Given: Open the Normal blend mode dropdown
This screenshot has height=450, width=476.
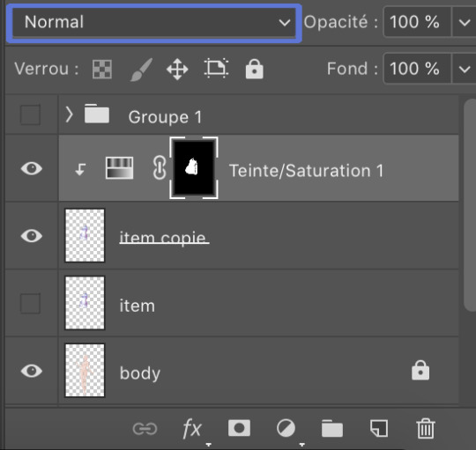Looking at the screenshot, I should coord(154,22).
